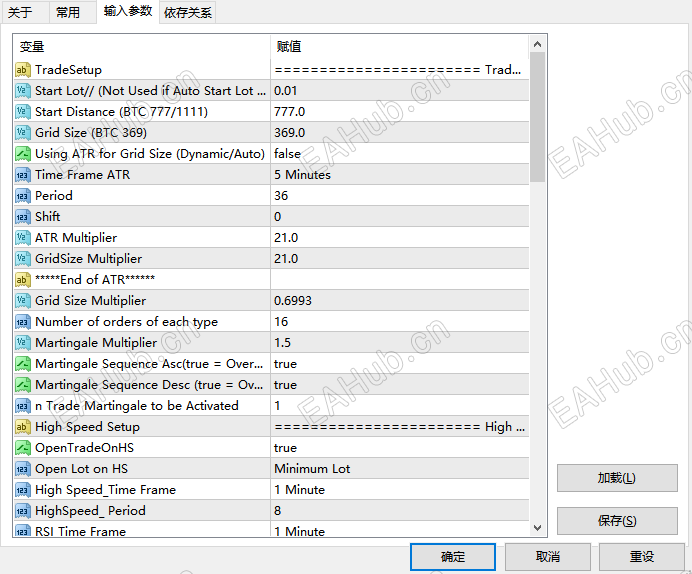Toggle Martingale Sequence Desc true value
692x574 pixels.
(x=400, y=385)
